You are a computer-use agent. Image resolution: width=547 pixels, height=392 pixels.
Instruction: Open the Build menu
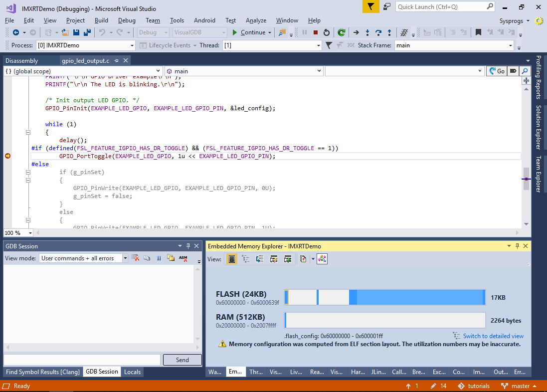click(x=101, y=20)
